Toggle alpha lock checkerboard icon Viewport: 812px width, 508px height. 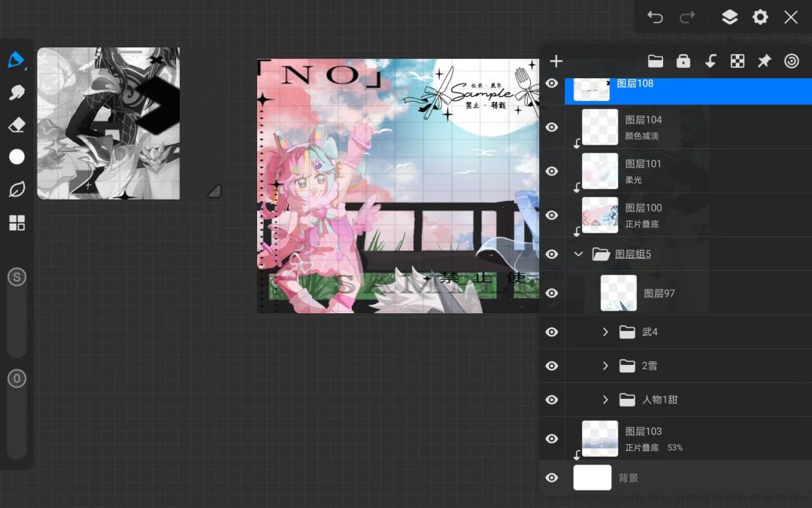pos(738,61)
